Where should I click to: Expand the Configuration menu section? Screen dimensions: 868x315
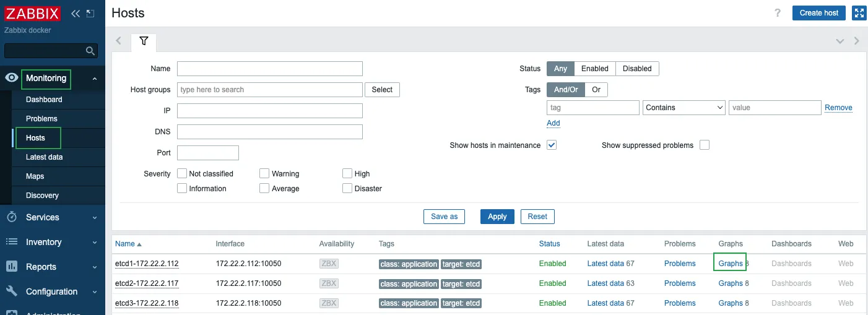click(95, 292)
